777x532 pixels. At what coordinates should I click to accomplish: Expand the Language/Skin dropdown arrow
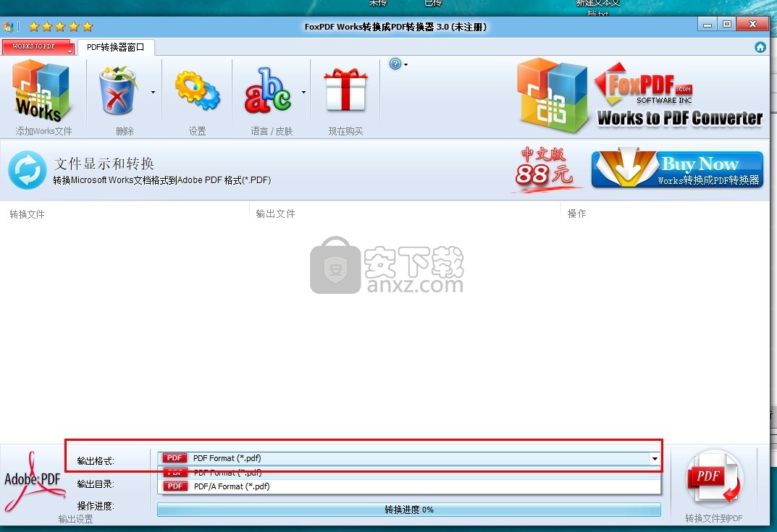point(303,92)
